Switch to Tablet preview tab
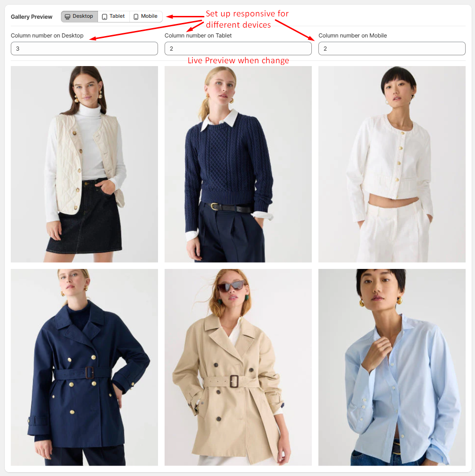The image size is (475, 476). pos(113,16)
